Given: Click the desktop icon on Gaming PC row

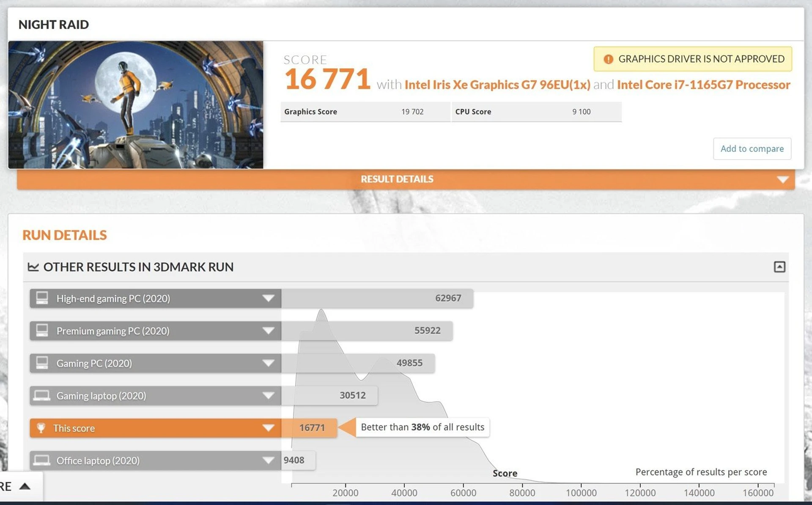Looking at the screenshot, I should (42, 362).
